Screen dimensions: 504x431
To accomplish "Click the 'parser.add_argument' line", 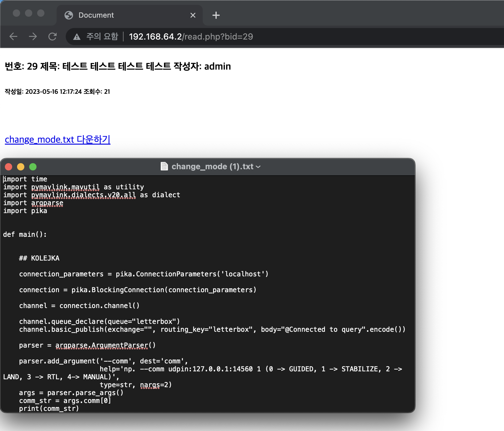I will click(x=103, y=361).
